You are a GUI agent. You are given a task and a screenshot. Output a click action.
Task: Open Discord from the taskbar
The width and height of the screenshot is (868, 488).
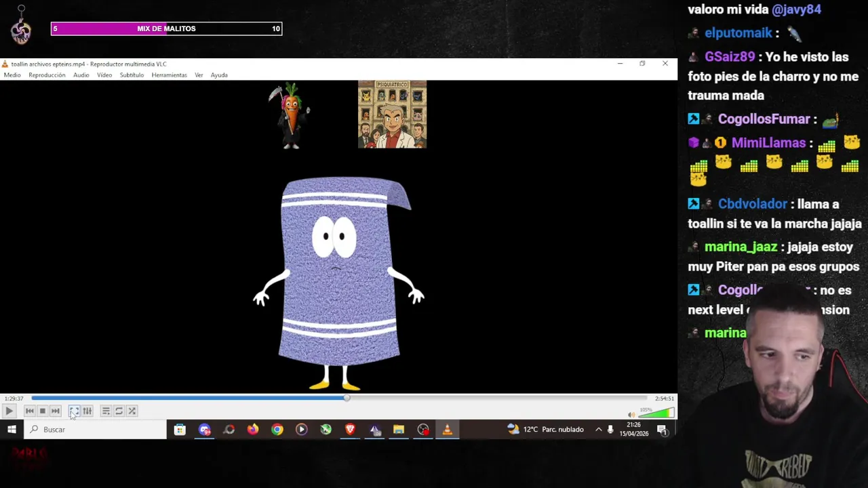(204, 429)
